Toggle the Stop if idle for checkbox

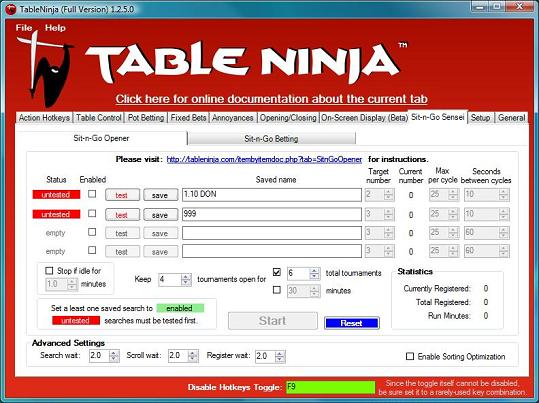(x=49, y=271)
